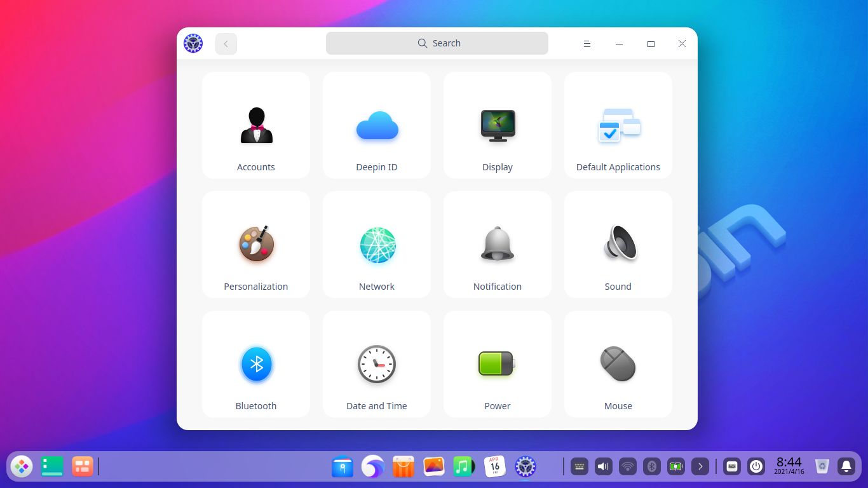
Task: Open the Accounts settings module
Action: coord(256,125)
